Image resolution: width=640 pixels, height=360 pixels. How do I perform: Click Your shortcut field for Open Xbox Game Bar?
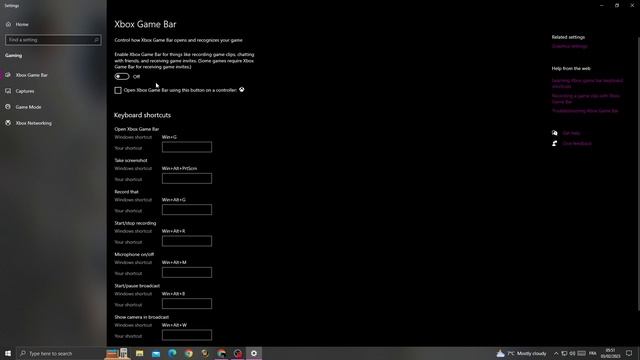point(187,147)
